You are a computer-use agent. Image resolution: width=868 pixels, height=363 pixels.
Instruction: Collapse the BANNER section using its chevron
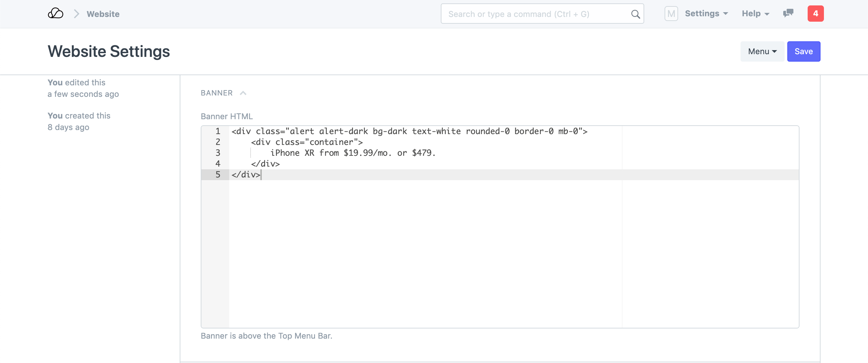[243, 93]
